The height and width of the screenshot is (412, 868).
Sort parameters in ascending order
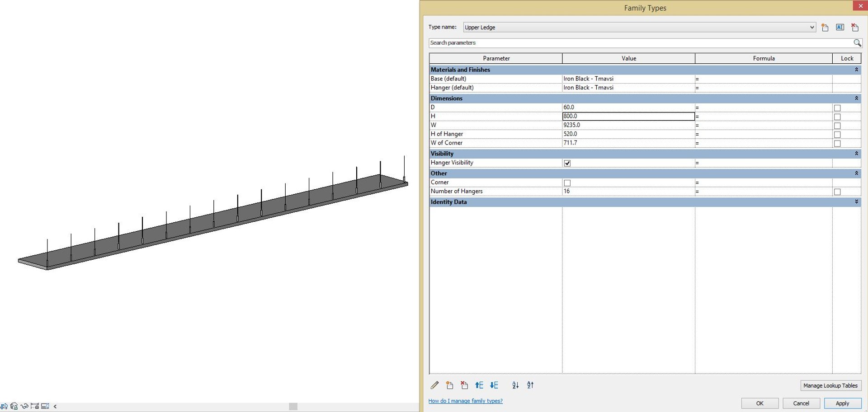pyautogui.click(x=515, y=385)
